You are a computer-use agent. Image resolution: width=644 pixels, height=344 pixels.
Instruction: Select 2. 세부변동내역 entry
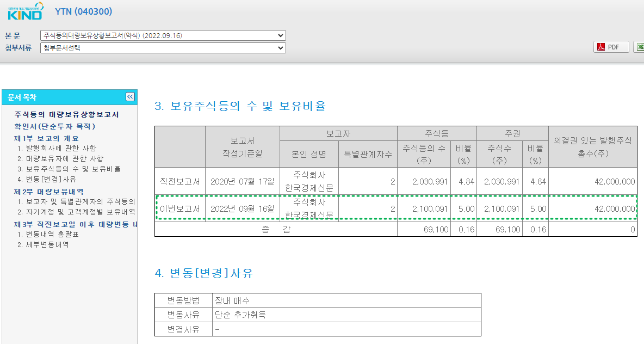pyautogui.click(x=43, y=244)
